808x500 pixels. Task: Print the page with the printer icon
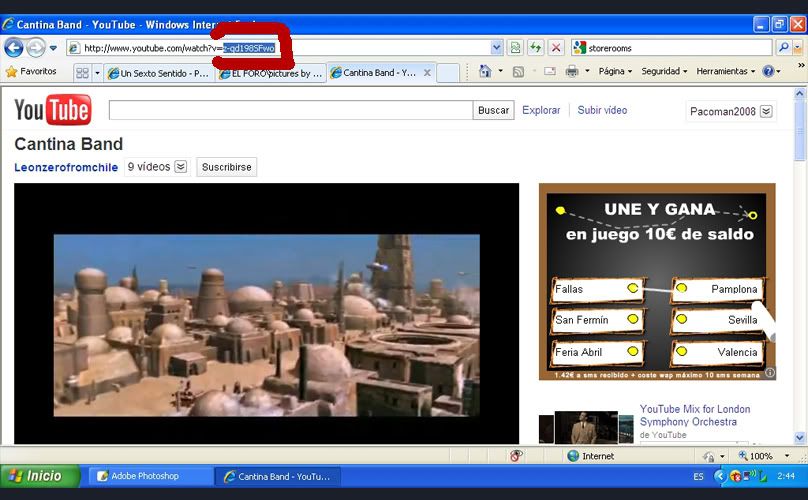(x=571, y=71)
